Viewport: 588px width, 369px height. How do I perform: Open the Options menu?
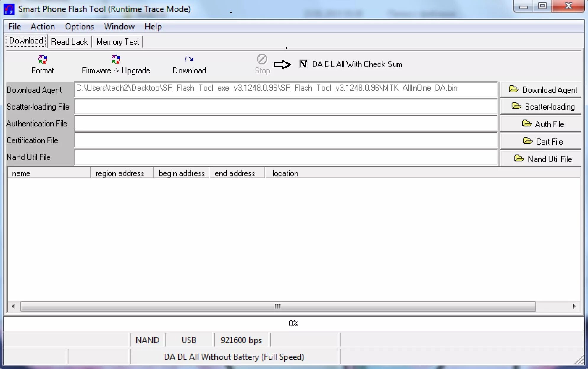79,27
